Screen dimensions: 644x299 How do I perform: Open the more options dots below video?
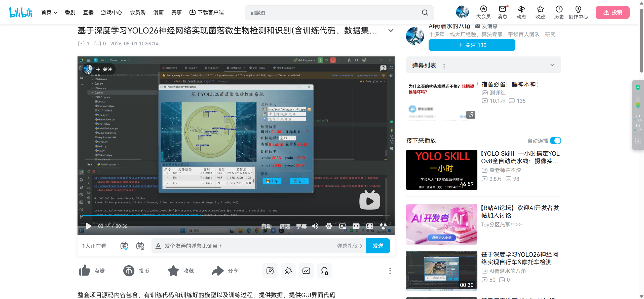390,271
